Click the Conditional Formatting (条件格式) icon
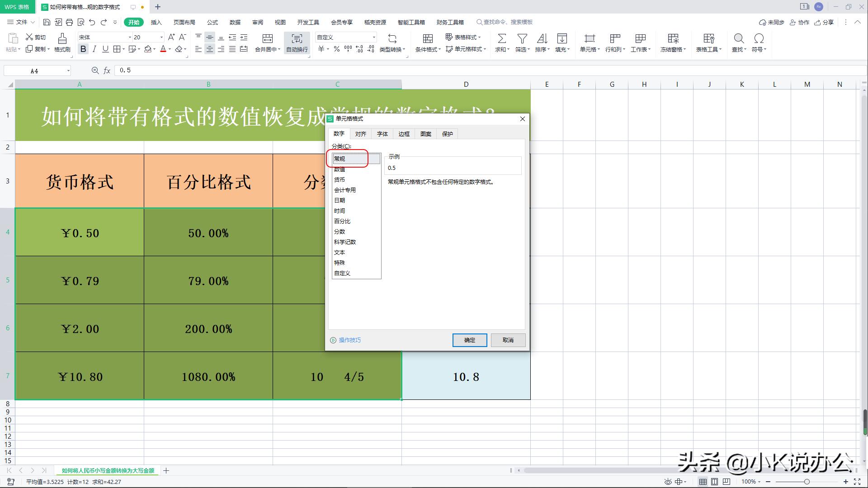868x488 pixels. coord(427,39)
